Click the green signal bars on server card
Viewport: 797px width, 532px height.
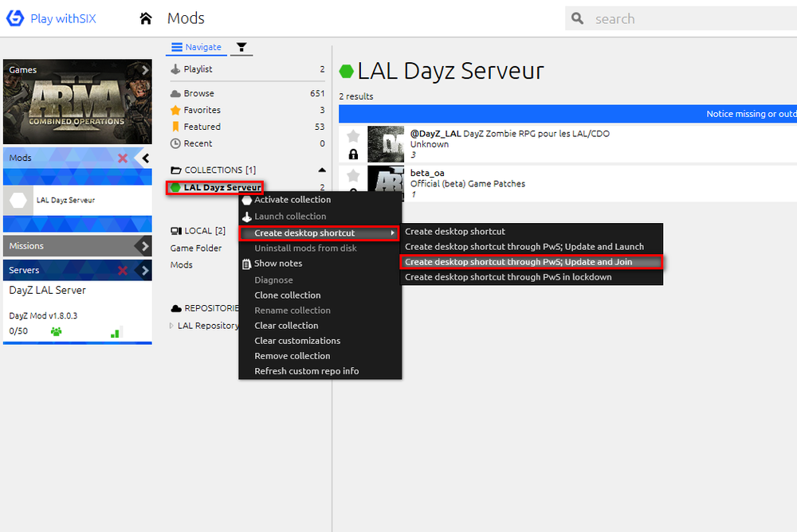pyautogui.click(x=116, y=332)
